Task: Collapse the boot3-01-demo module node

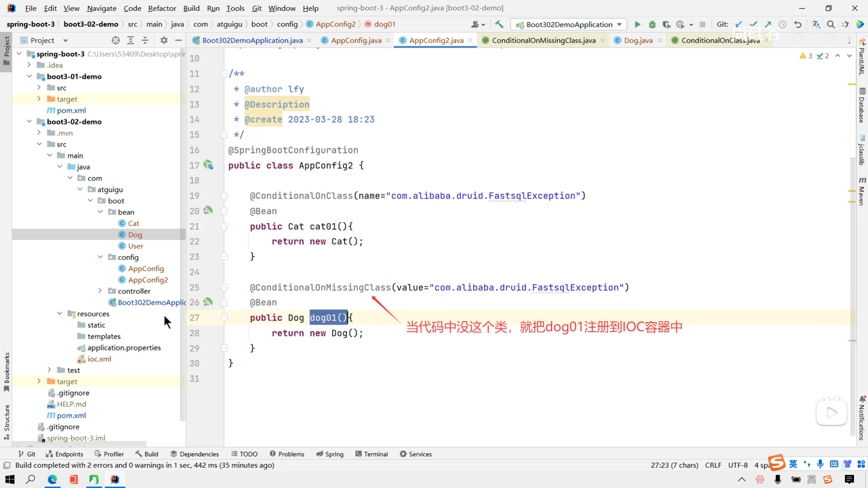Action: pyautogui.click(x=29, y=76)
